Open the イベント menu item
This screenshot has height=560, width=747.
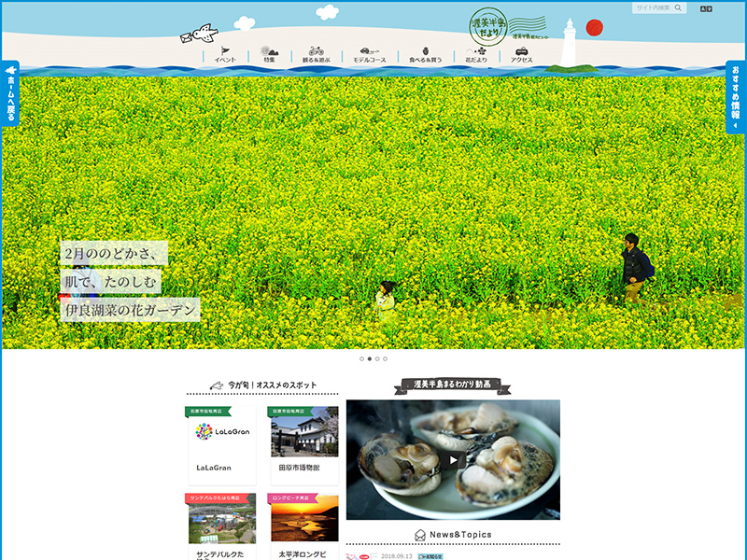[225, 55]
